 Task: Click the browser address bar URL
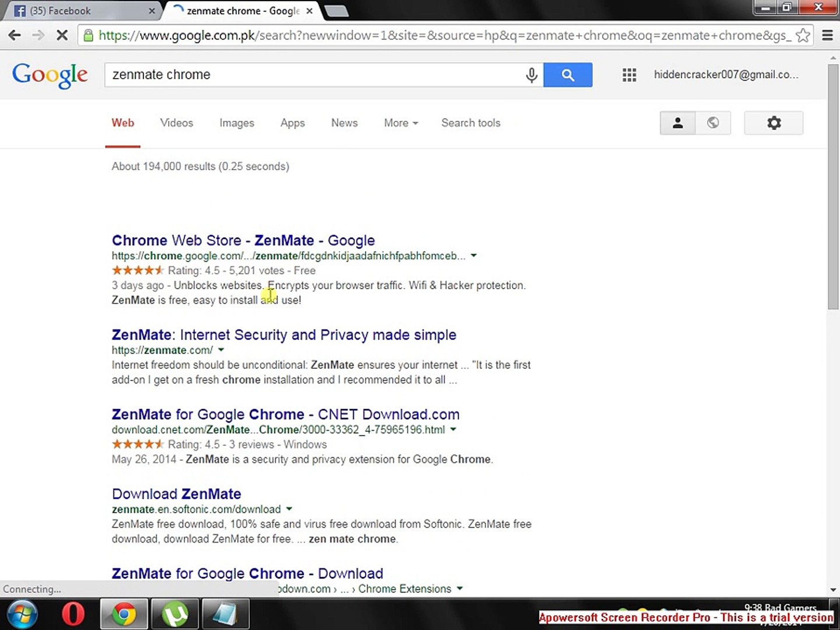[444, 36]
